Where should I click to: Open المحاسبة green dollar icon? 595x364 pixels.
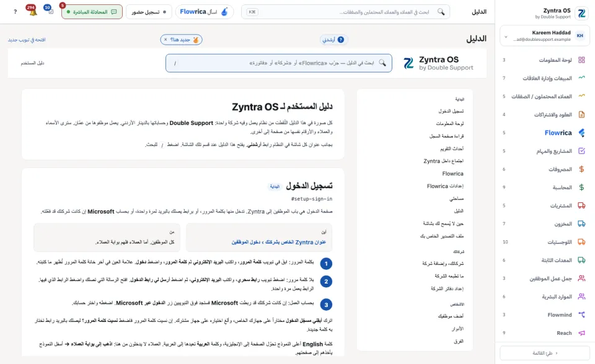[x=581, y=188]
